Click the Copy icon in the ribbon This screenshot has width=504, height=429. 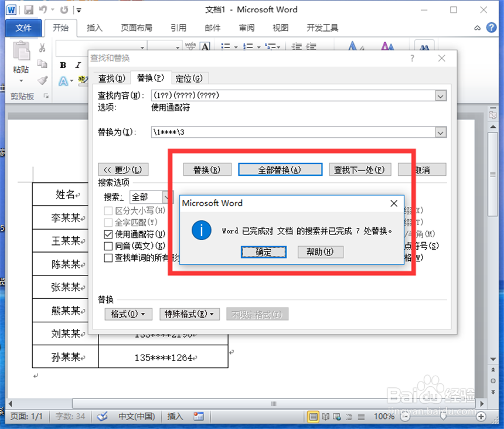tap(42, 64)
